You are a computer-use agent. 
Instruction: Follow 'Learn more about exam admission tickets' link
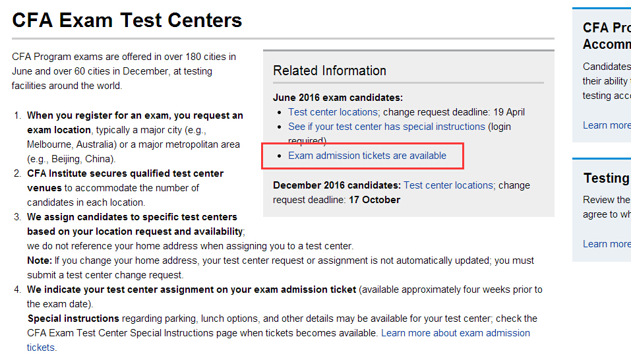point(455,333)
